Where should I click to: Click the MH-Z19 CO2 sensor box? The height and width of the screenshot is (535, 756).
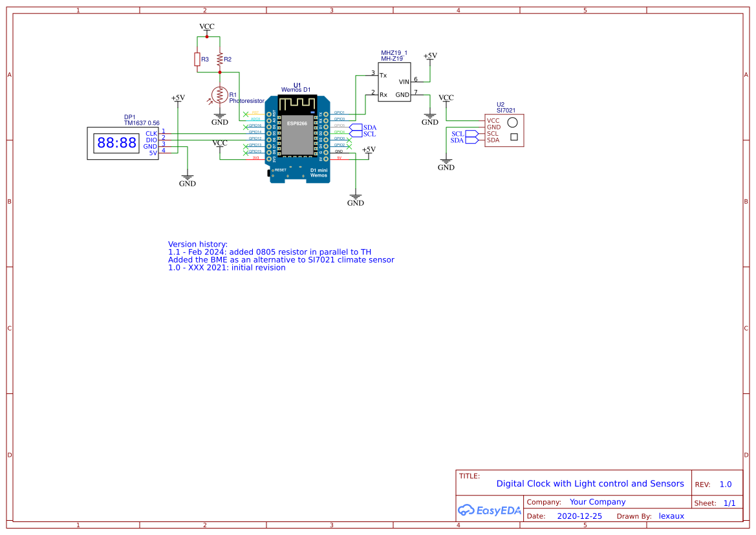393,81
